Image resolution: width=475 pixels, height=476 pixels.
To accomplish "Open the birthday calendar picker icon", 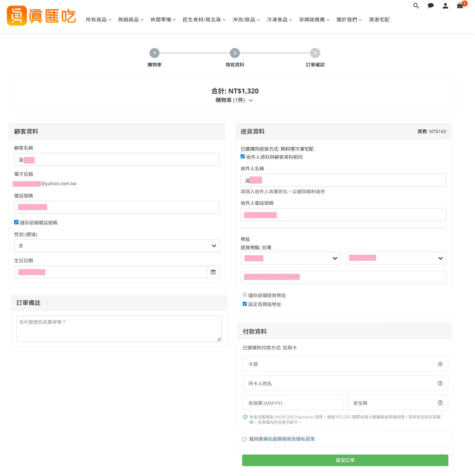I will tap(213, 272).
